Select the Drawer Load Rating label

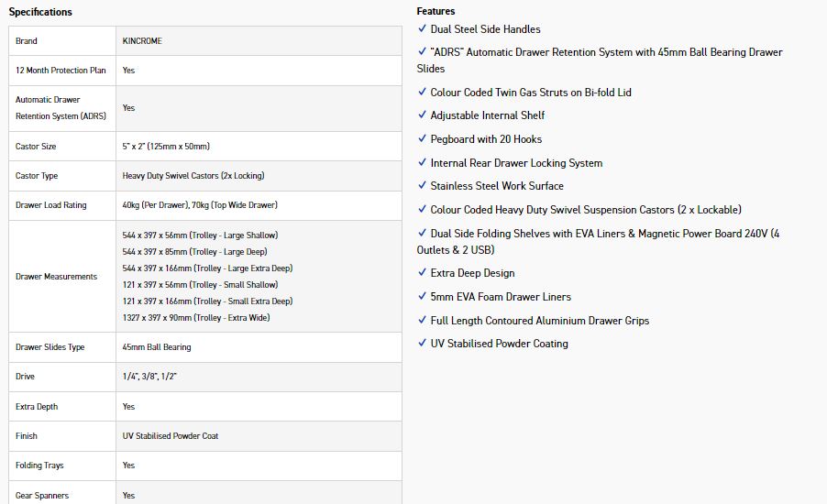[x=51, y=205]
